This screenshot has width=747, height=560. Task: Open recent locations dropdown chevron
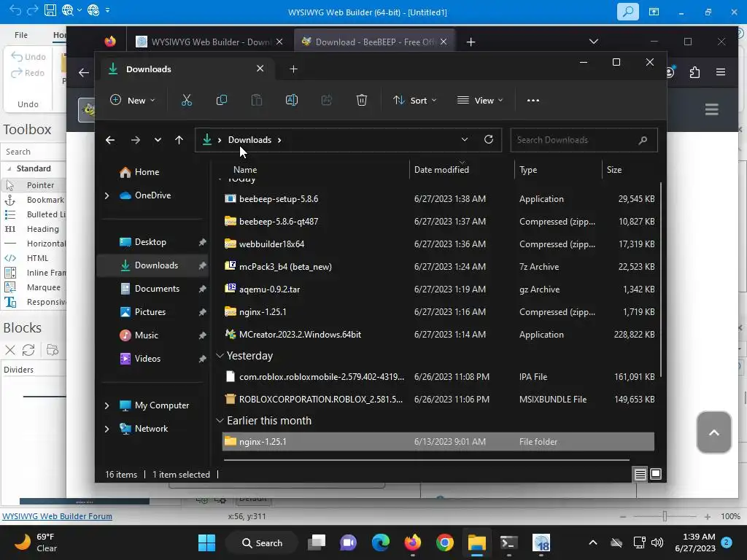(x=158, y=140)
